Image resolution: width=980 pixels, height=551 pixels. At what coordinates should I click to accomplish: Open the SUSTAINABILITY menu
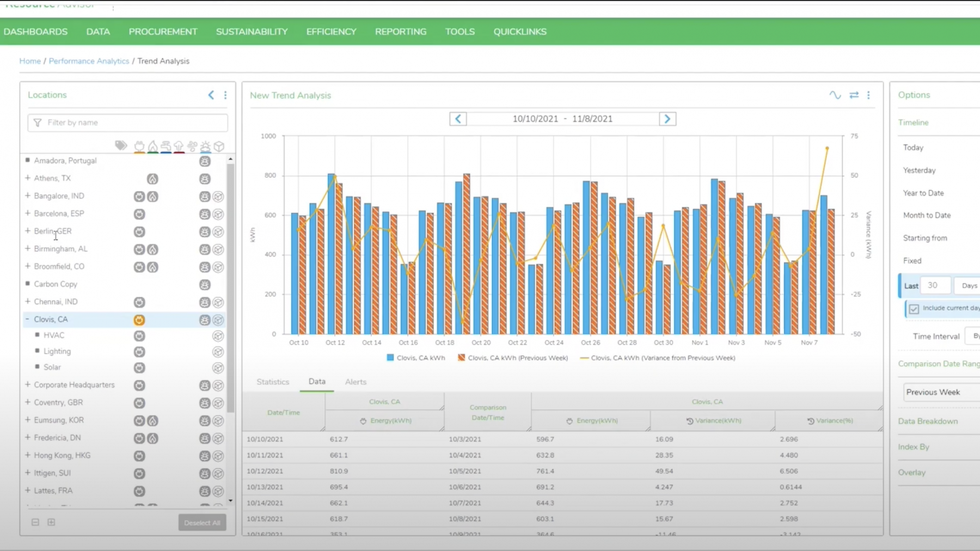pos(252,32)
